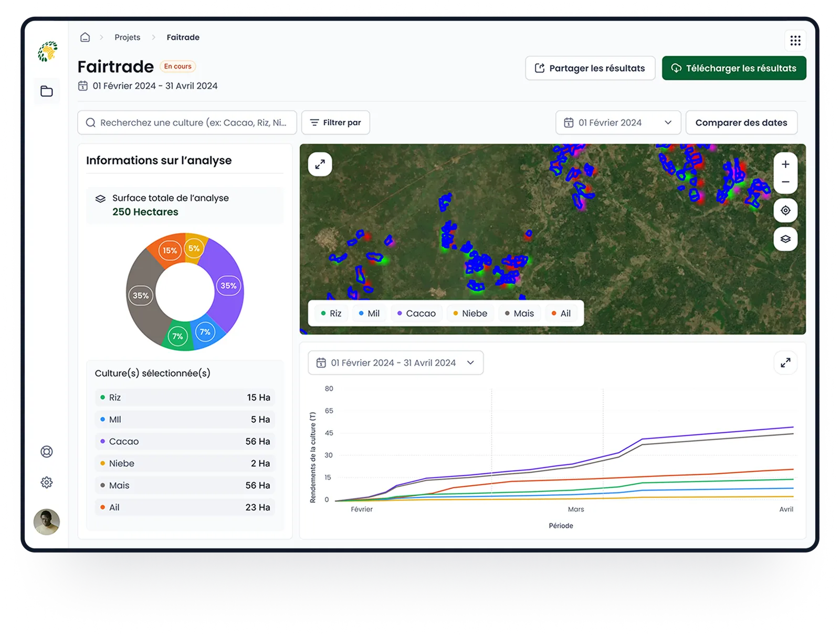This screenshot has height=635, width=840.
Task: Click the 250 Hectares surface value
Action: [145, 212]
